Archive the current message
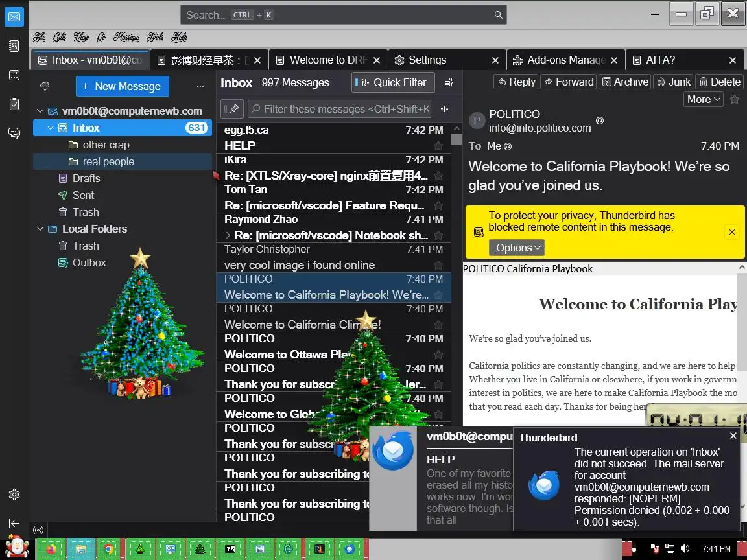The image size is (747, 560). pos(625,82)
